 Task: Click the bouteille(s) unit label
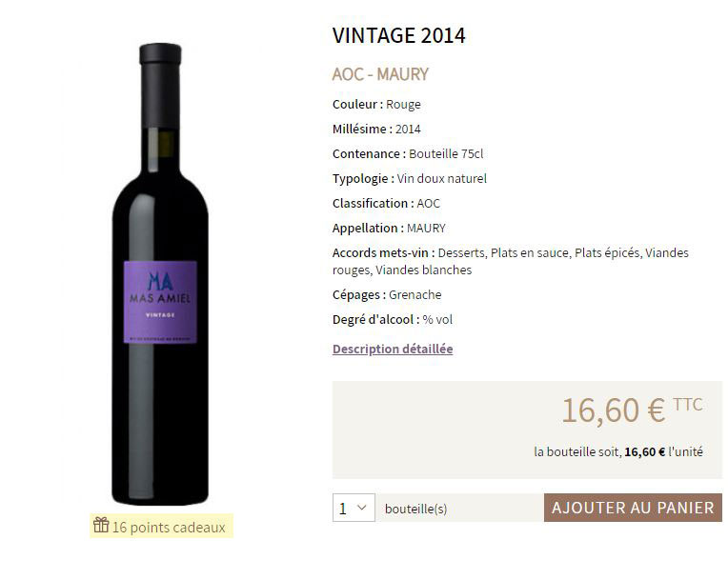point(416,509)
